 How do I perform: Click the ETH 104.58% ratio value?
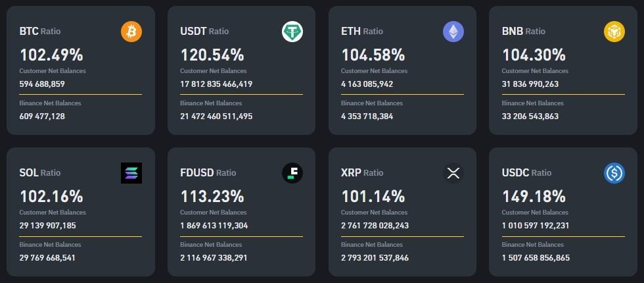point(373,55)
